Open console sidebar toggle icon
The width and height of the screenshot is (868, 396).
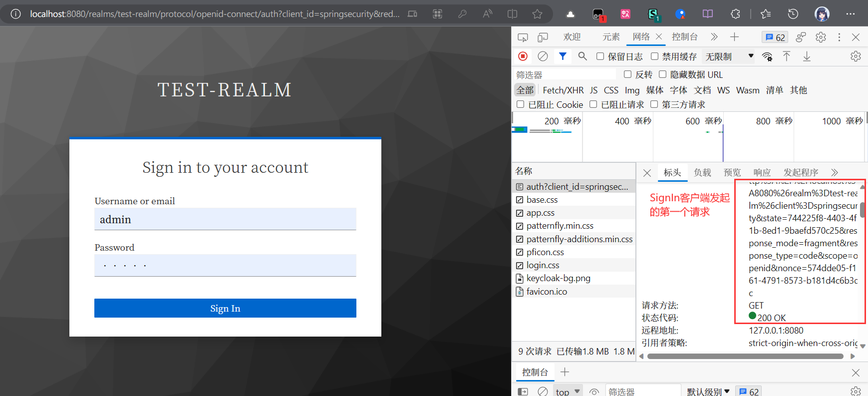click(523, 392)
